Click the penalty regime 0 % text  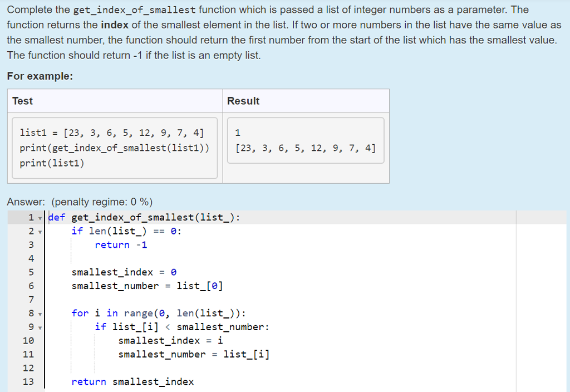click(102, 202)
